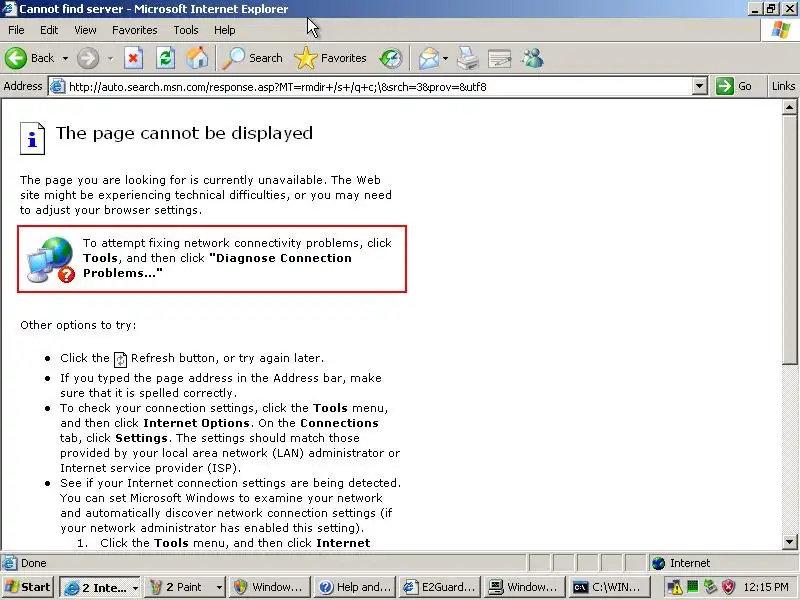
Task: Open the Search pane button
Action: [253, 58]
